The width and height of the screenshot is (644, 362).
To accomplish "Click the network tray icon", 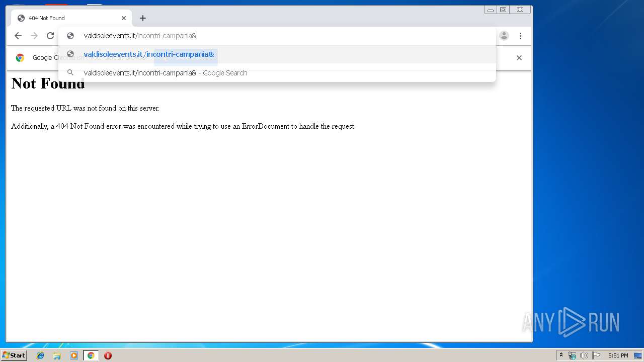I will (x=572, y=355).
